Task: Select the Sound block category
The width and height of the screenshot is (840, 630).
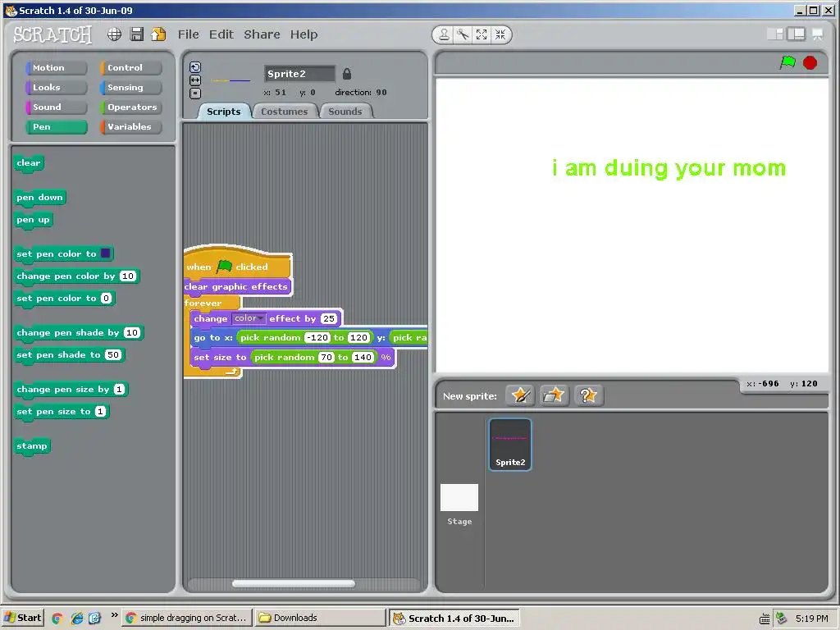Action: click(x=56, y=107)
